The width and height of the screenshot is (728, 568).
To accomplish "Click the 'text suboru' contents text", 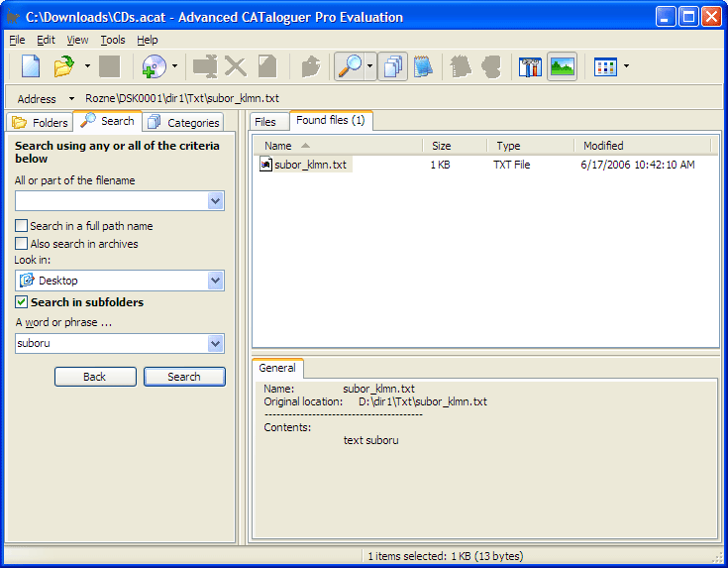I will [x=371, y=440].
